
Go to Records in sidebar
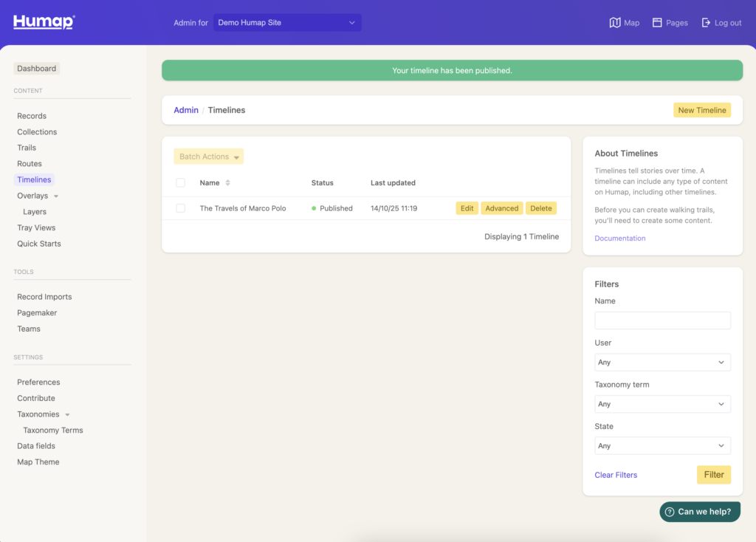32,116
